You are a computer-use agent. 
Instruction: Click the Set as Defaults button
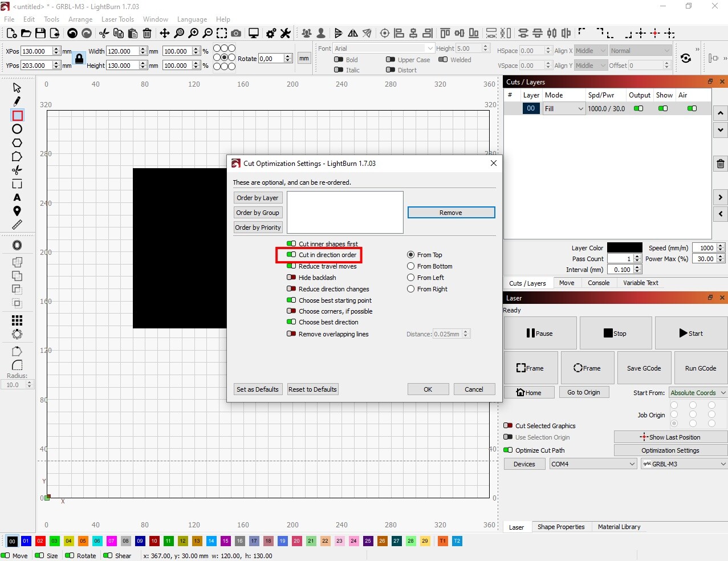coord(258,389)
